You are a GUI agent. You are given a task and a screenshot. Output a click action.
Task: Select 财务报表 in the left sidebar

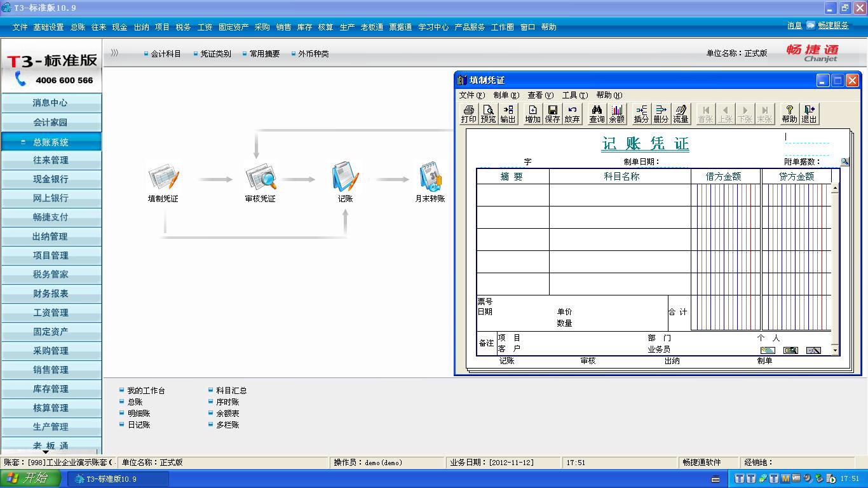coord(51,294)
